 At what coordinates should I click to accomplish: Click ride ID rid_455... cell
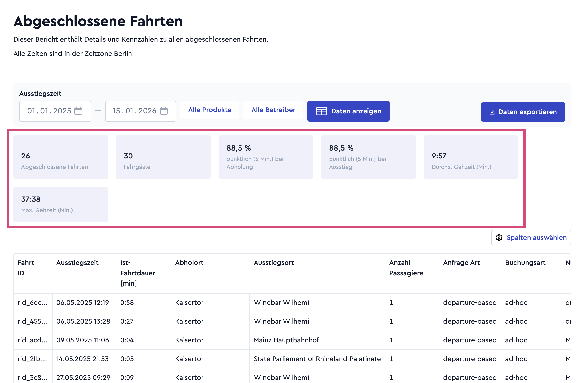click(x=33, y=321)
